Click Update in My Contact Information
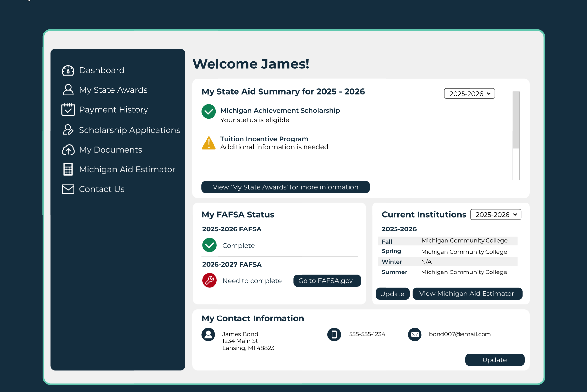Image resolution: width=587 pixels, height=392 pixels. [x=495, y=360]
